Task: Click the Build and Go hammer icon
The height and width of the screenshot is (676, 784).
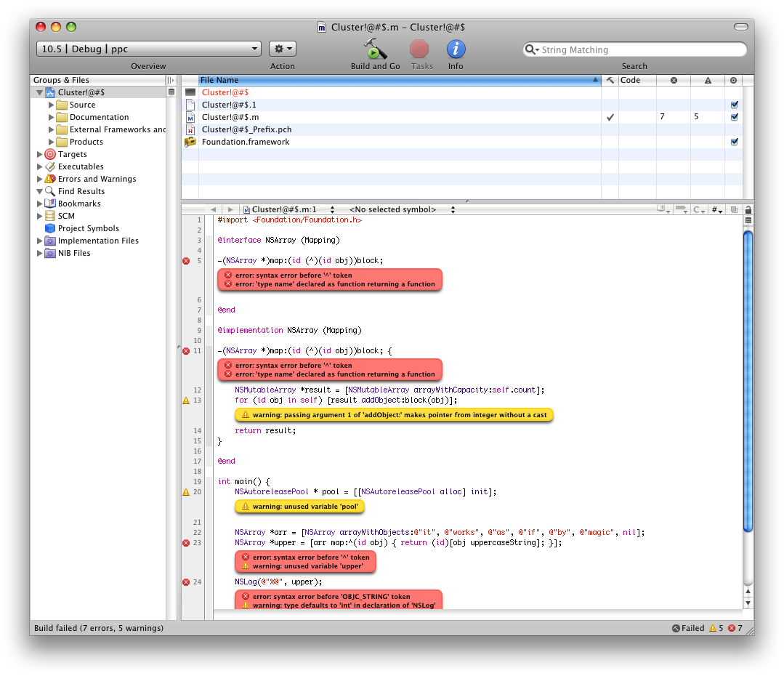Action: (x=375, y=49)
